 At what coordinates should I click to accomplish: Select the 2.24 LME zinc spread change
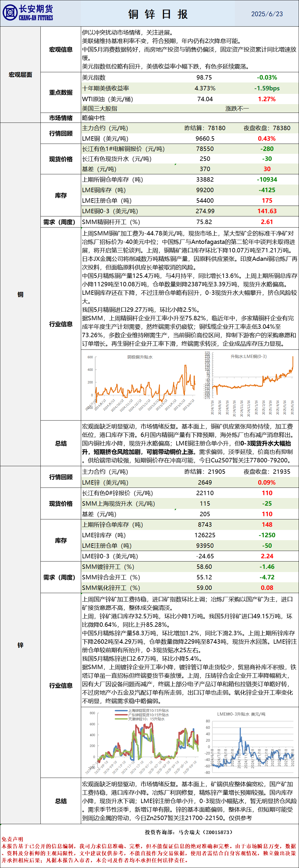(x=267, y=556)
